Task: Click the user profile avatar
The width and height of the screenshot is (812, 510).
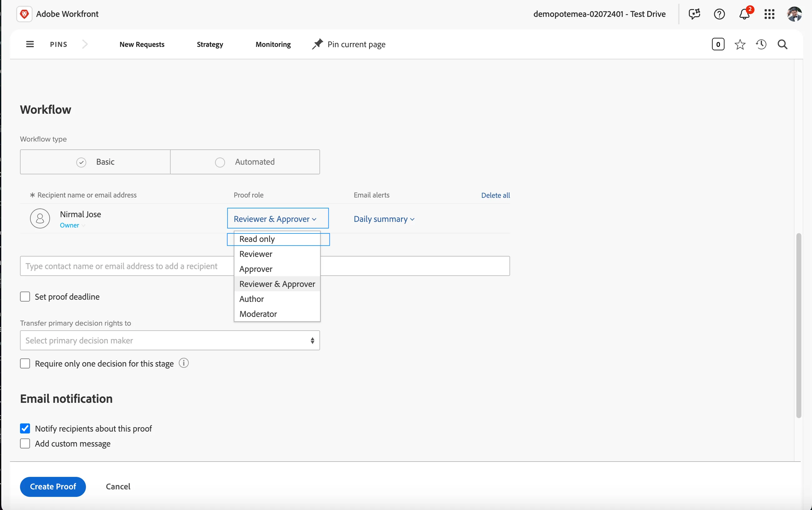Action: [x=794, y=14]
